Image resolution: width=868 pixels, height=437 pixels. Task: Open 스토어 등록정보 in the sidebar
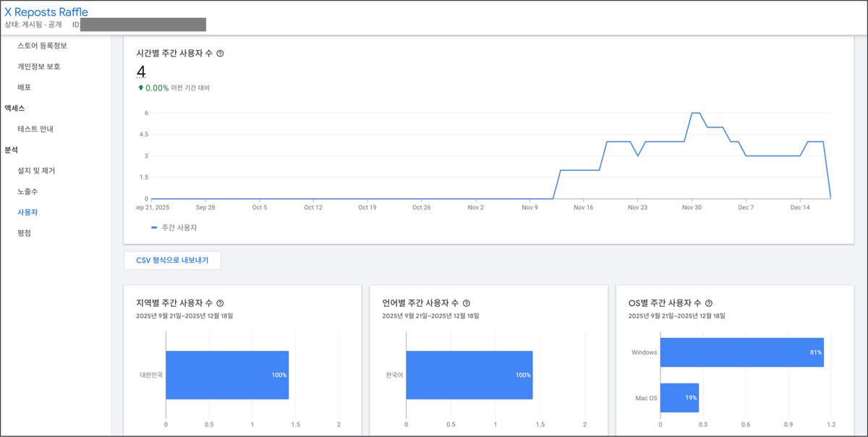coord(42,46)
